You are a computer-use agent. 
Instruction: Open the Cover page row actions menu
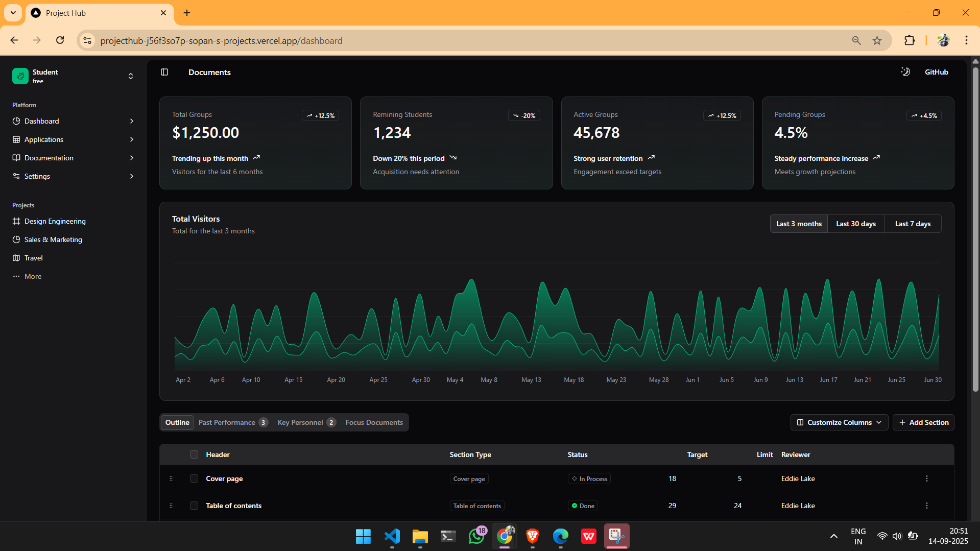[x=927, y=478]
